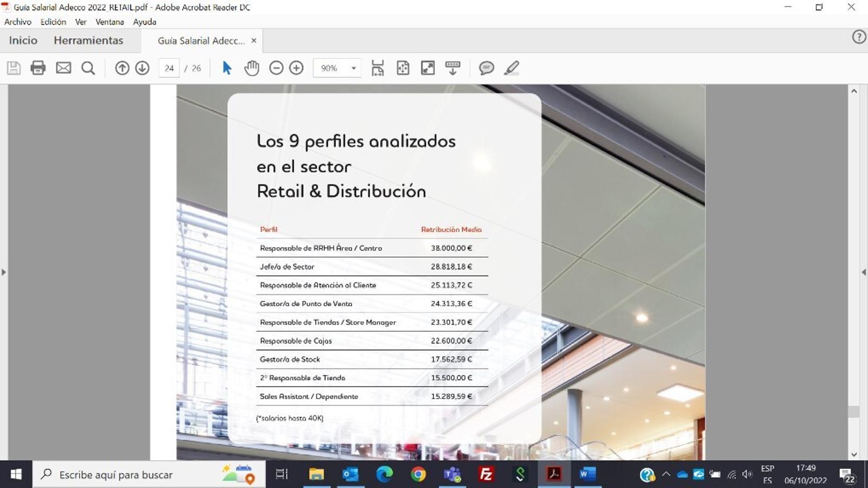
Task: Open the 90% zoom level dropdown
Action: 353,68
